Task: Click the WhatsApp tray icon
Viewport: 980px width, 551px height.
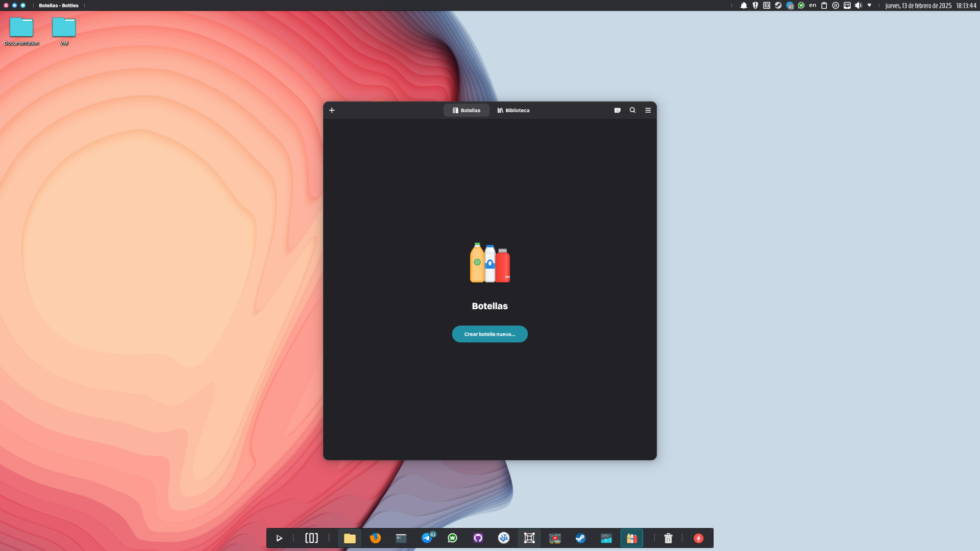Action: click(801, 6)
